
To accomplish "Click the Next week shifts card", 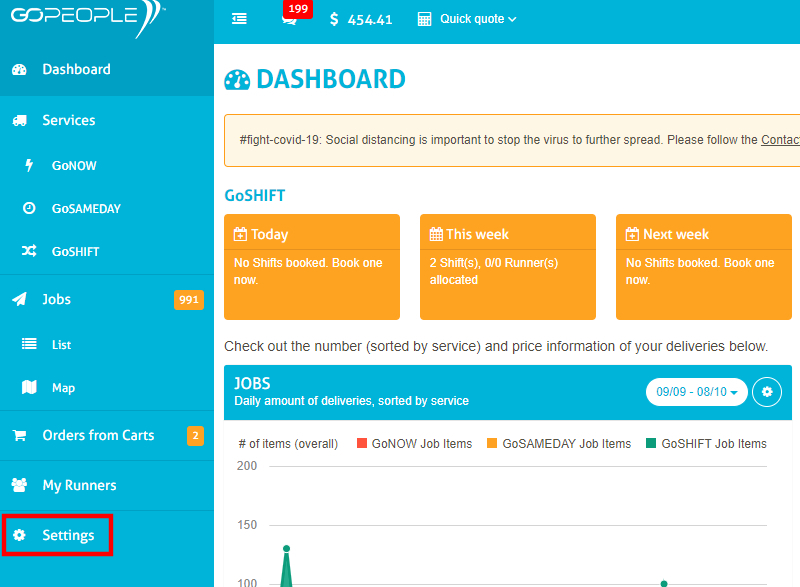I will point(704,267).
